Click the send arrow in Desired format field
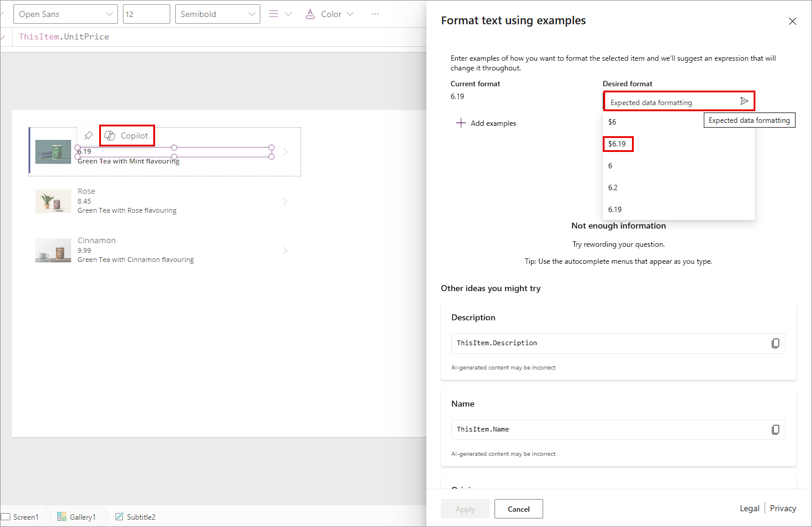812x527 pixels. coord(744,101)
